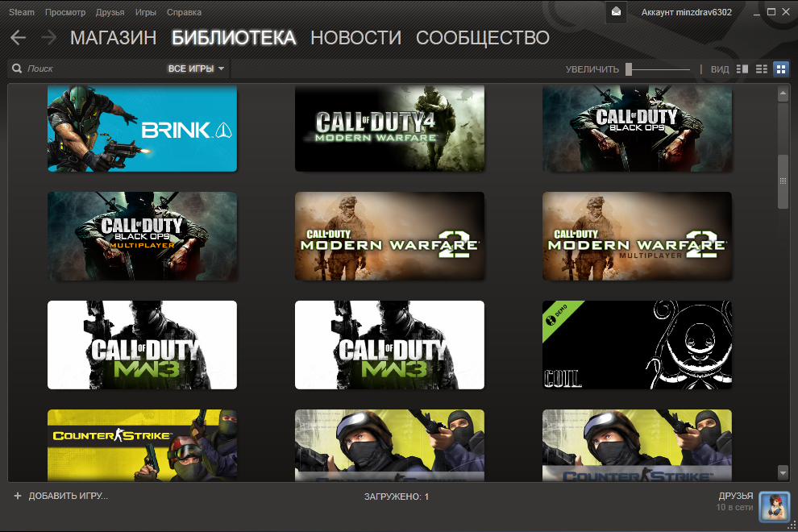The height and width of the screenshot is (532, 798).
Task: Open the Steam menu
Action: [x=22, y=12]
